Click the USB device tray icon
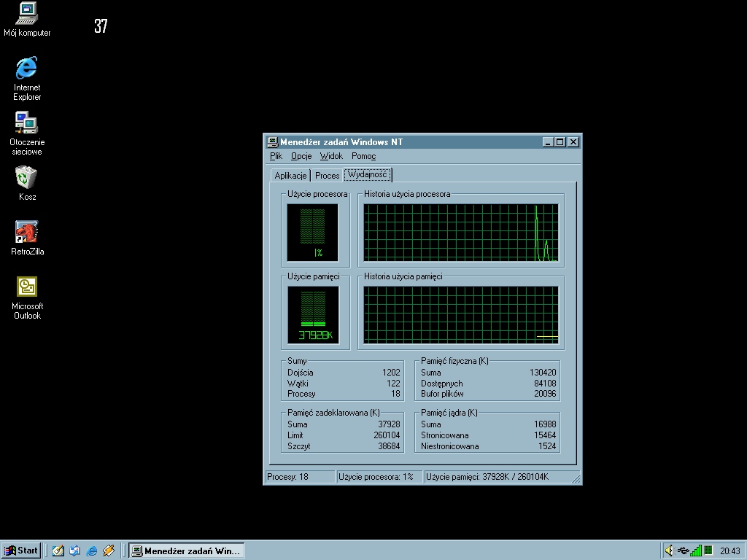Image resolution: width=747 pixels, height=560 pixels. (683, 551)
